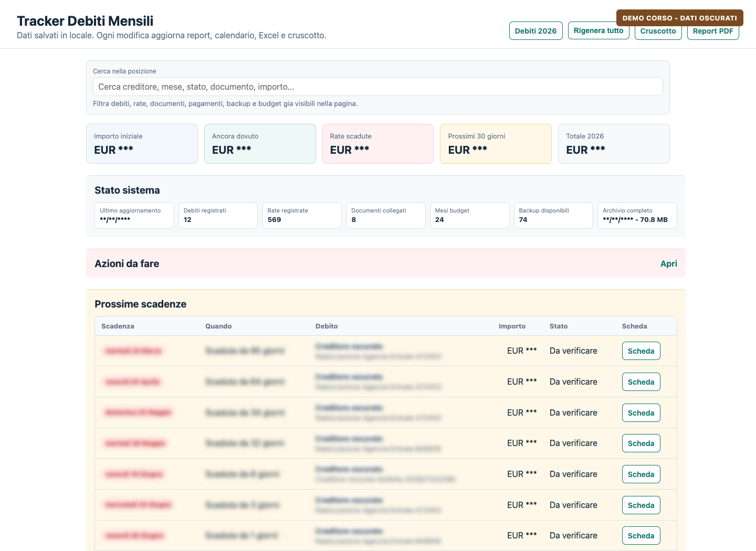
Task: Click the Debiti registrati 12 tile
Action: click(218, 215)
